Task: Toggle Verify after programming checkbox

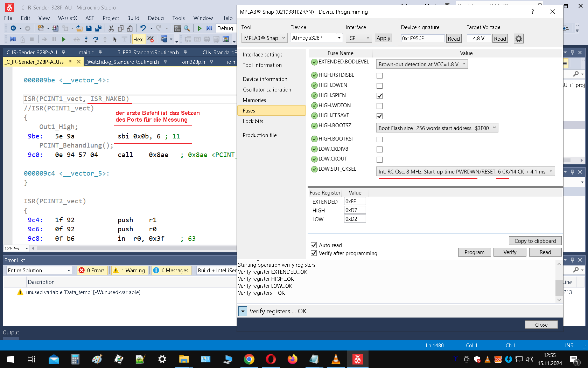Action: [x=314, y=253]
